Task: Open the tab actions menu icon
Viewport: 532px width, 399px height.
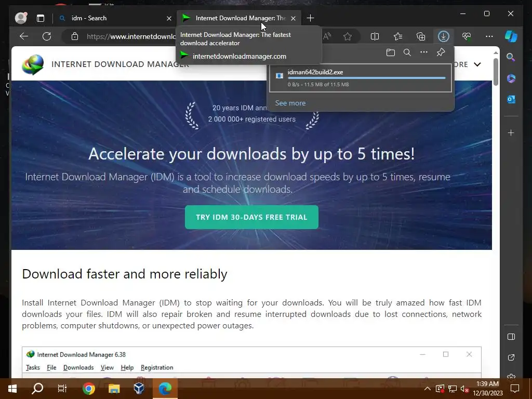Action: [41, 18]
